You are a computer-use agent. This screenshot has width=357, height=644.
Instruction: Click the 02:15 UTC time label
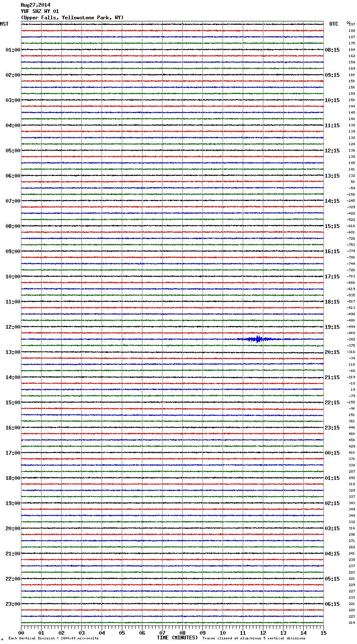click(x=332, y=503)
